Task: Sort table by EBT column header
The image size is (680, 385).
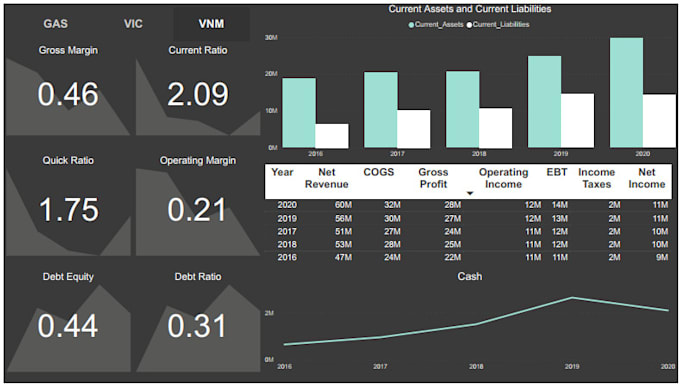Action: click(x=557, y=172)
